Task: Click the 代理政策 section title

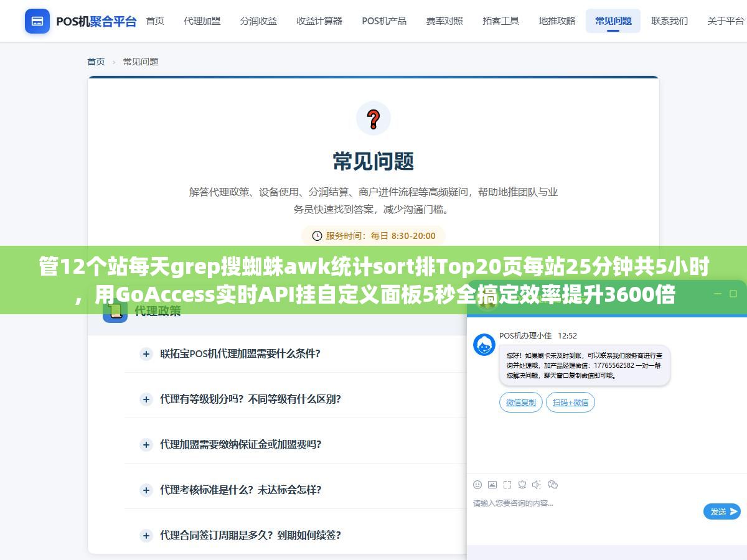Action: pos(158,311)
